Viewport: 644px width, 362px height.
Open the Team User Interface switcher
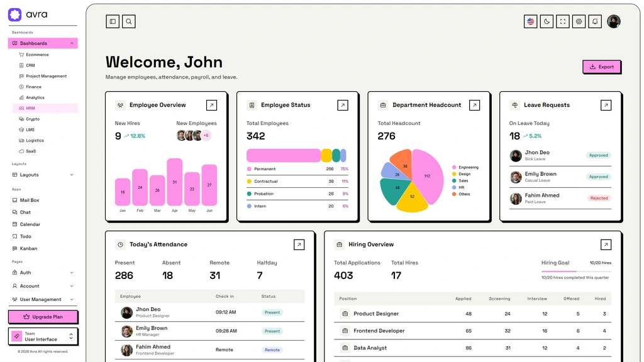[x=43, y=336]
